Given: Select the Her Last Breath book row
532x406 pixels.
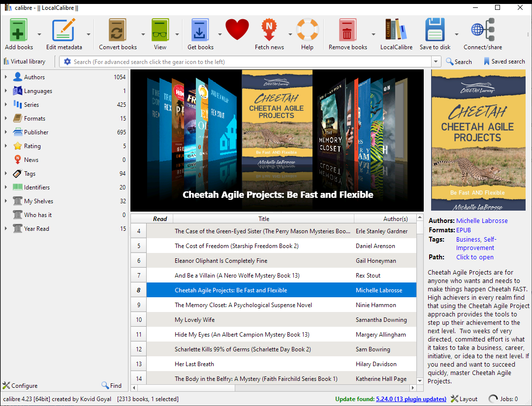Looking at the screenshot, I should click(x=282, y=364).
